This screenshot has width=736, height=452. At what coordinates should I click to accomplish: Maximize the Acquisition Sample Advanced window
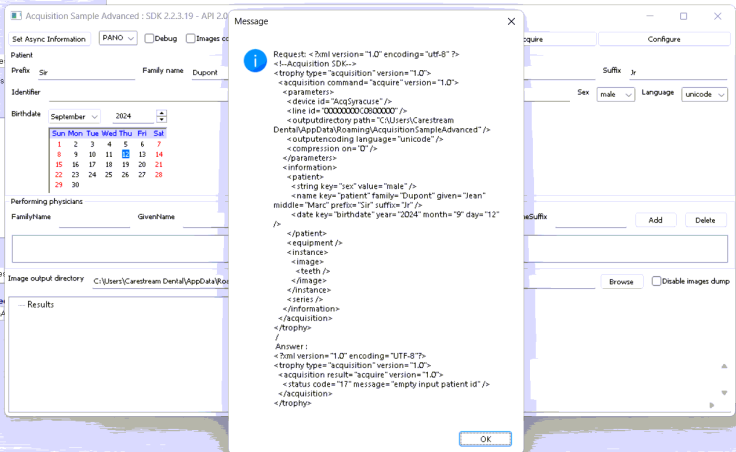click(x=683, y=16)
